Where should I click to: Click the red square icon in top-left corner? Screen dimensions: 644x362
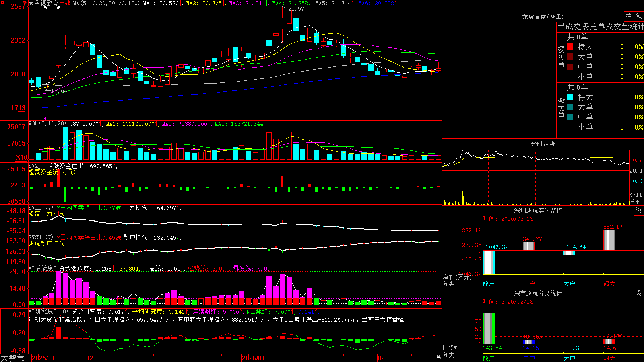(2, 2)
